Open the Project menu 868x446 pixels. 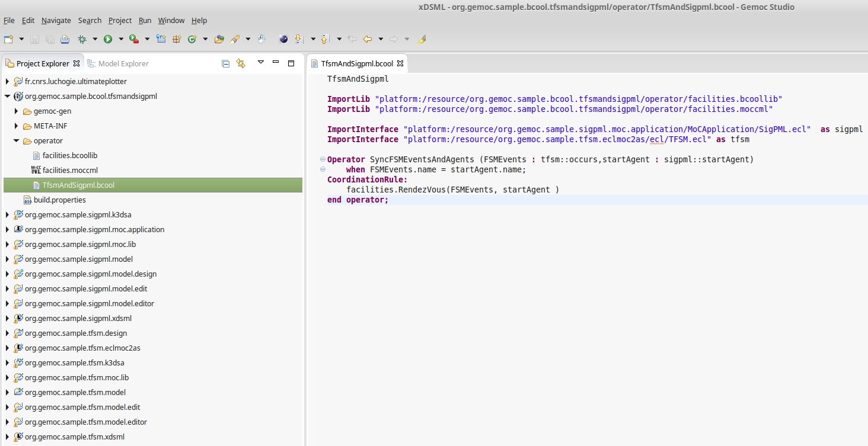(x=120, y=20)
